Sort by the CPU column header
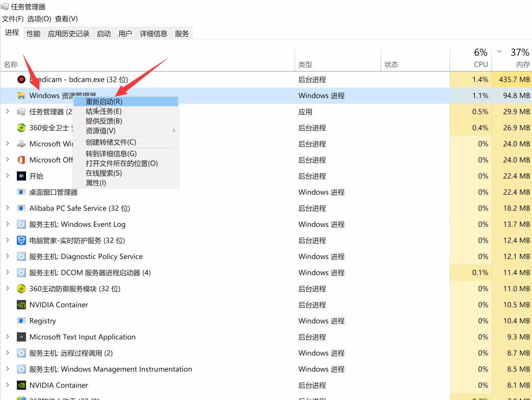Image resolution: width=532 pixels, height=400 pixels. (471, 59)
